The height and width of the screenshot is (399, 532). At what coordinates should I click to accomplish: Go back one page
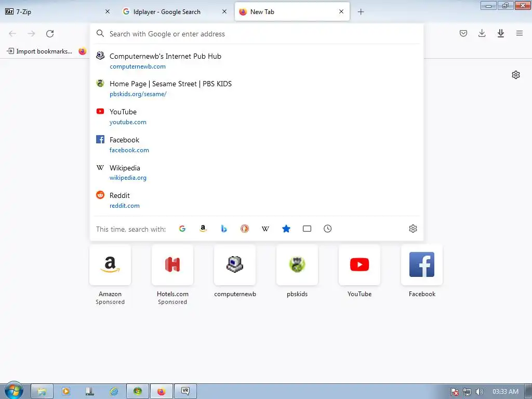pos(12,34)
